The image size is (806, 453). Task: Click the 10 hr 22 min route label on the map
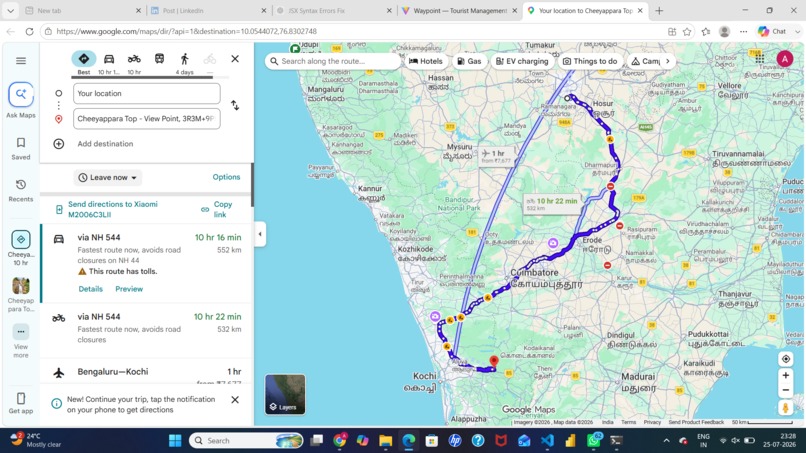click(x=552, y=204)
